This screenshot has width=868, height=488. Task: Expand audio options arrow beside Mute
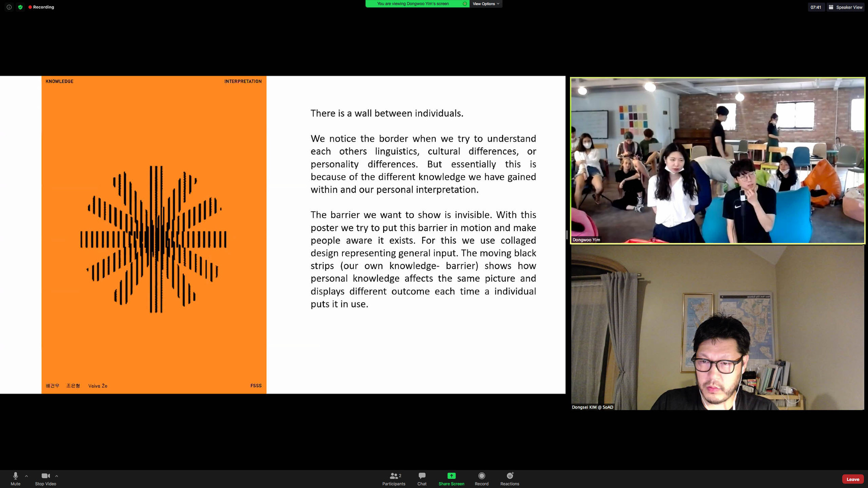26,476
